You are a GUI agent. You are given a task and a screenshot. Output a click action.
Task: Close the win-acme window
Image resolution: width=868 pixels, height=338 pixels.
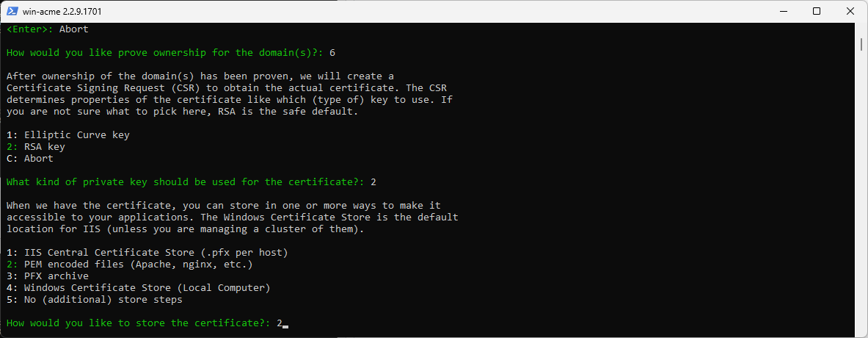(850, 11)
